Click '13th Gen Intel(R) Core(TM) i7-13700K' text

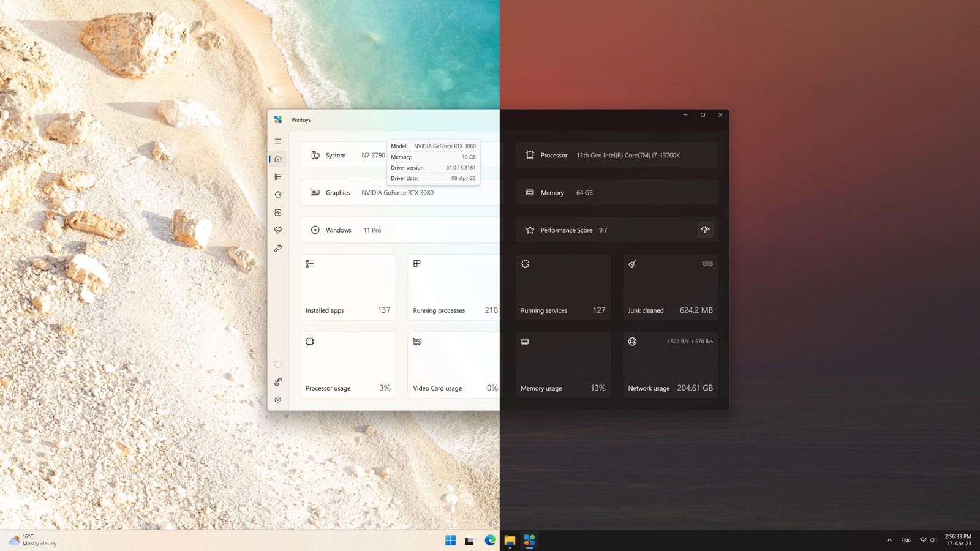628,156
